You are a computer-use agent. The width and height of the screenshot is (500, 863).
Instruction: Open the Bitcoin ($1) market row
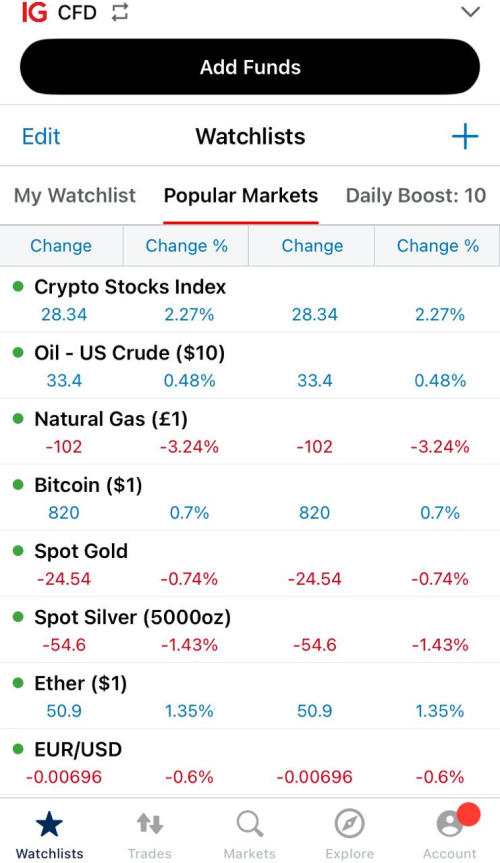coord(250,498)
